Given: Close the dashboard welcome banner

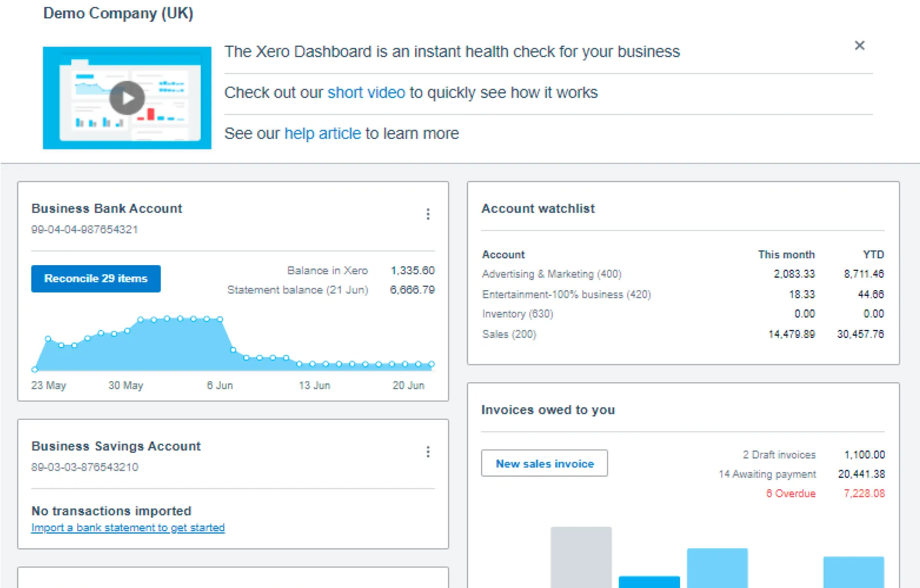Looking at the screenshot, I should click(859, 45).
